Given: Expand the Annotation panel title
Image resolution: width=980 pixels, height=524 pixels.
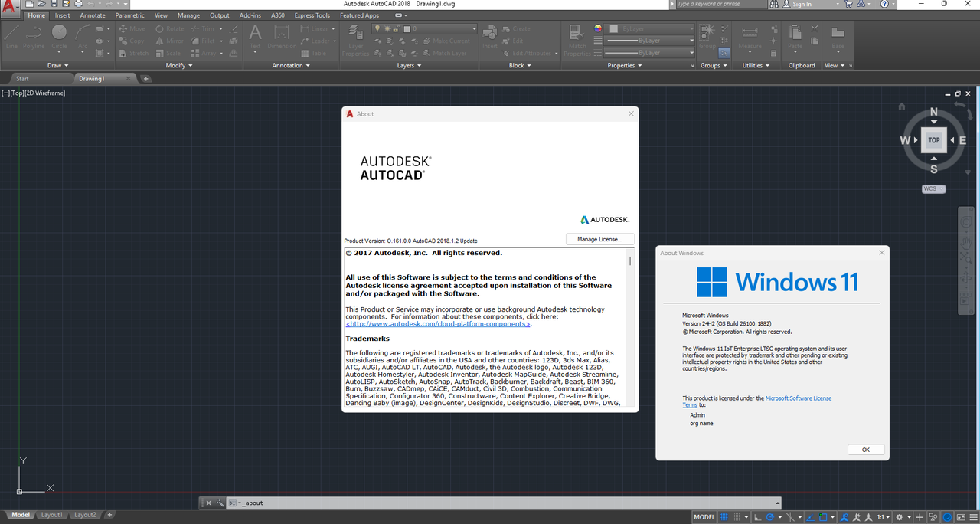Looking at the screenshot, I should [x=291, y=65].
